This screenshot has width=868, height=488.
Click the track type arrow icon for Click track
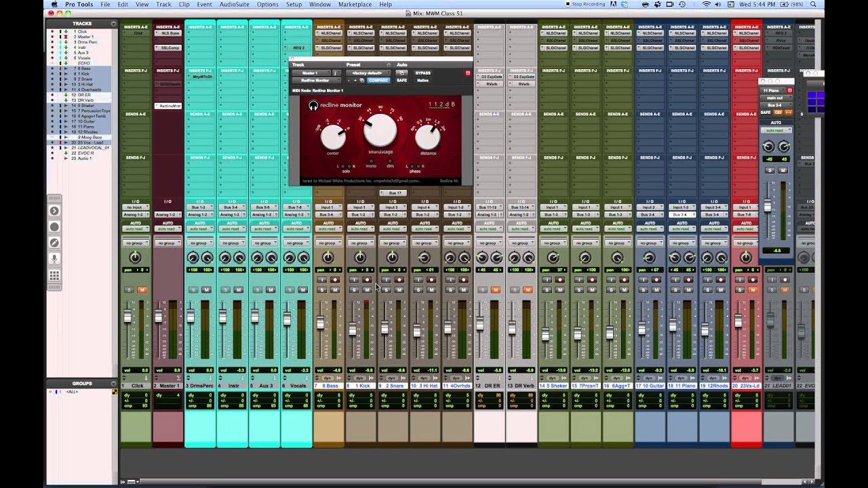point(146,378)
